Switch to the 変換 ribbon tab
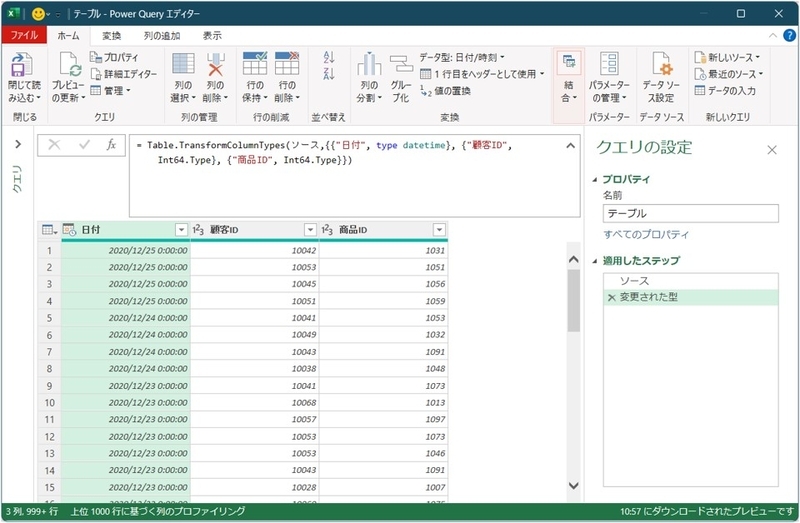This screenshot has height=523, width=800. click(x=111, y=35)
